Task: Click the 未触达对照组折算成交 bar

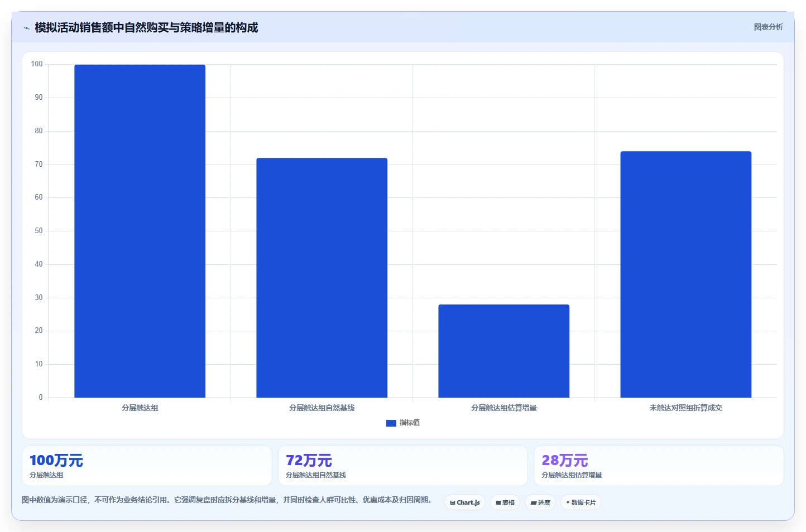Action: [685, 274]
